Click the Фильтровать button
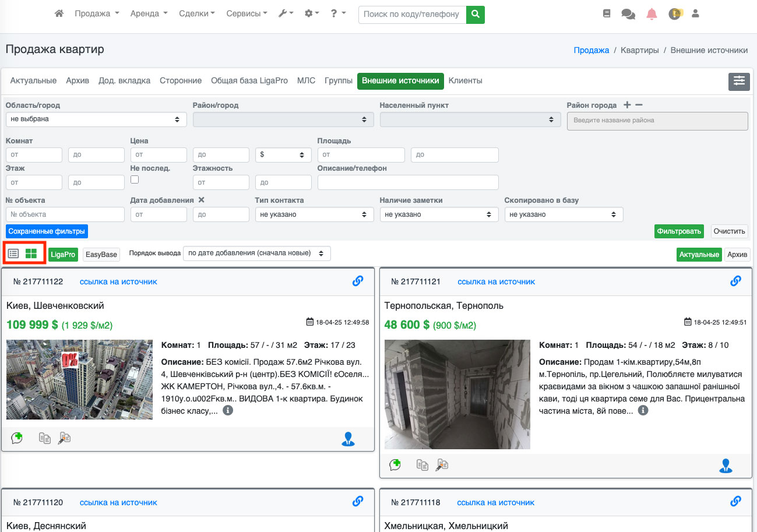This screenshot has width=757, height=532. [x=679, y=231]
